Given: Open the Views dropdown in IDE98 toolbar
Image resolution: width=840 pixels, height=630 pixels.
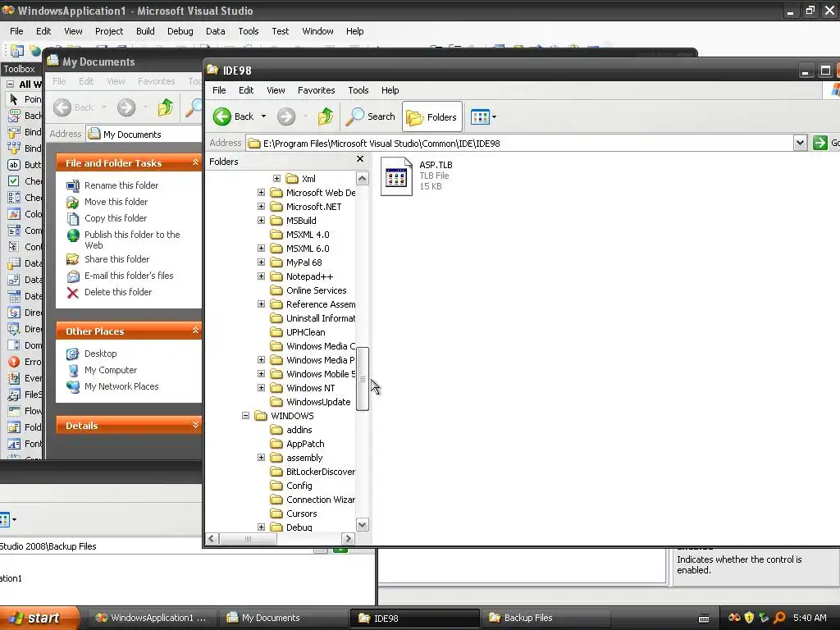Looking at the screenshot, I should coord(483,116).
